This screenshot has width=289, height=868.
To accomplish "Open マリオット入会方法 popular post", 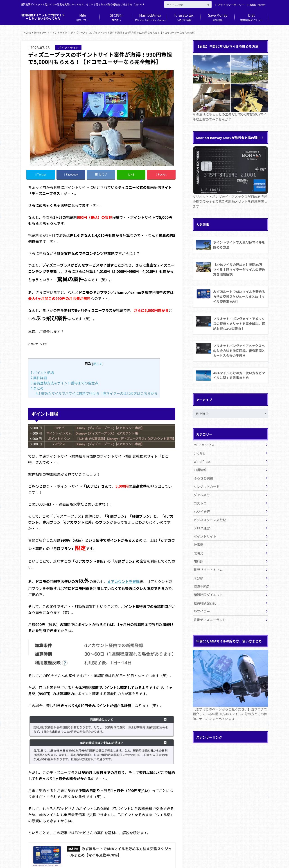I will (x=230, y=350).
